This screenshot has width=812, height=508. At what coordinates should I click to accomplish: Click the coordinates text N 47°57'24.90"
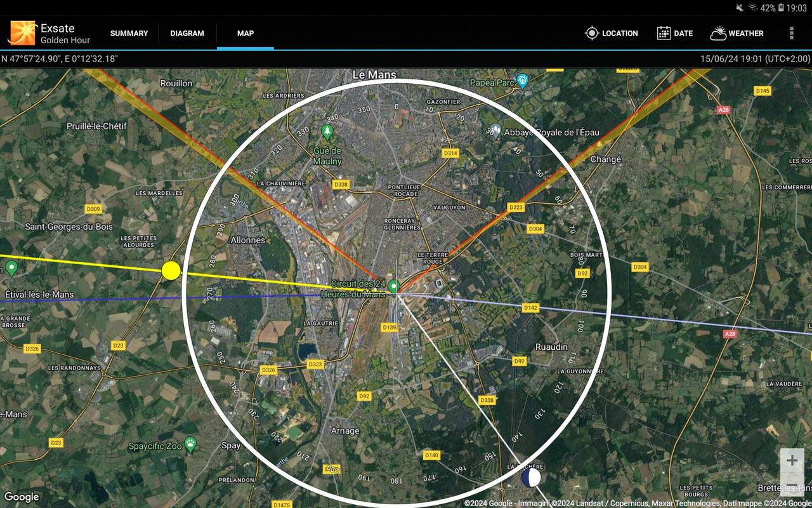[x=60, y=58]
